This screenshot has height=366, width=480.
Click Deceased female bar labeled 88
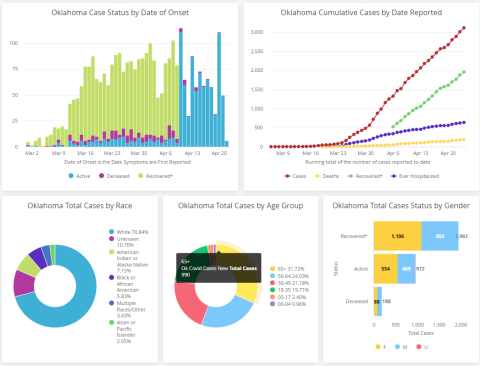tap(376, 301)
